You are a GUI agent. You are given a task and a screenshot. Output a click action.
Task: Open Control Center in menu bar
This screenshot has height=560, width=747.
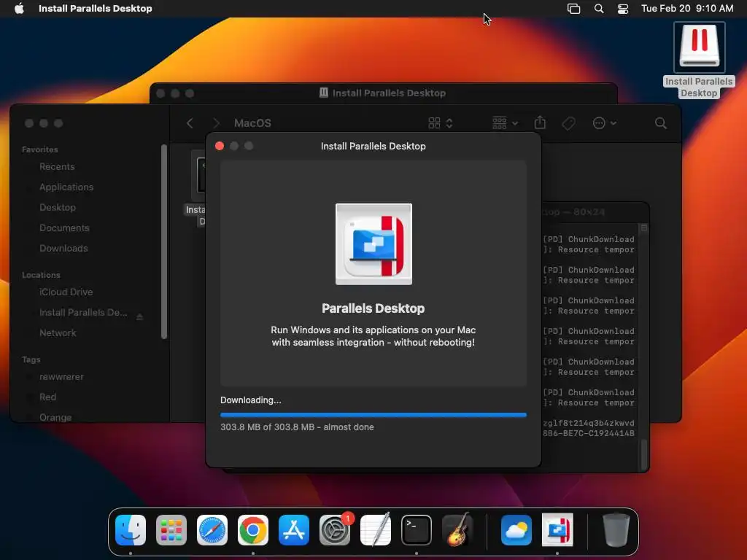point(623,8)
